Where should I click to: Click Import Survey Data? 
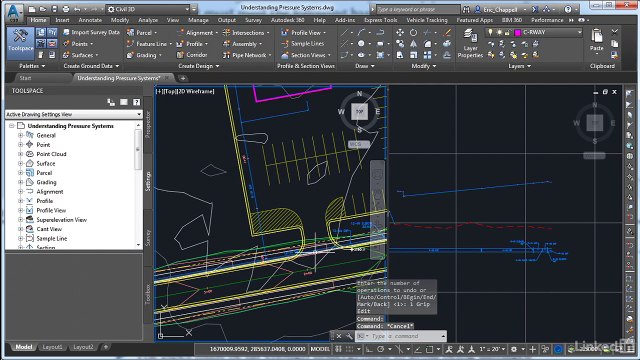pos(91,32)
